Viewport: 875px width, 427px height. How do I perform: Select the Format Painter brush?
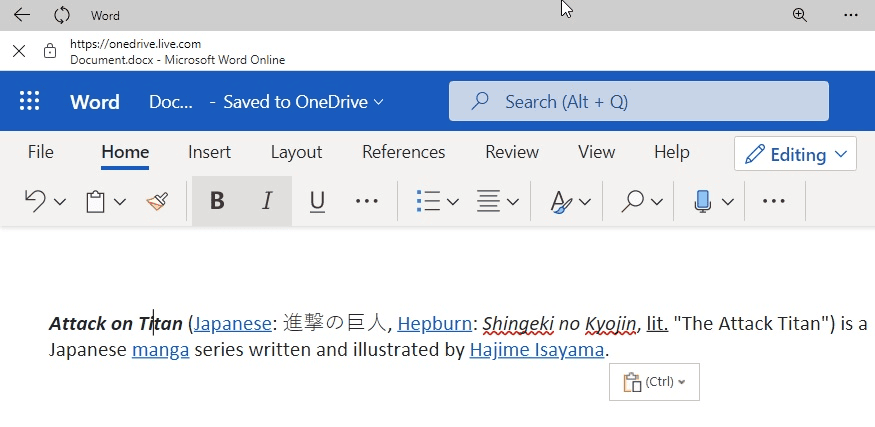157,201
